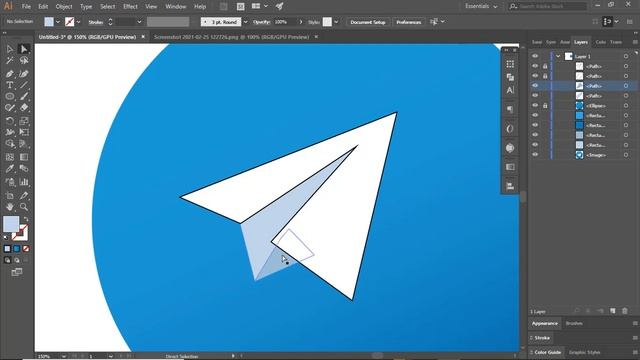Select the Magic Wand tool
The image size is (640, 360).
10,61
